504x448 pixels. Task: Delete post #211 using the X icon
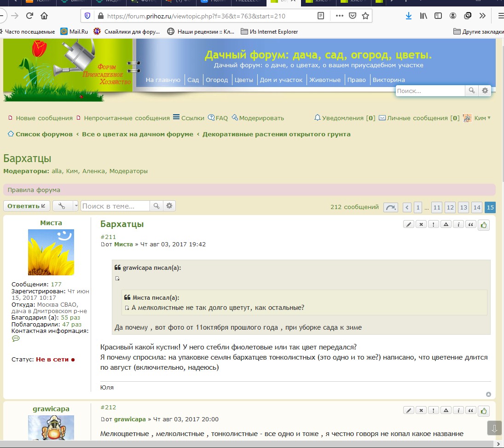pyautogui.click(x=421, y=225)
